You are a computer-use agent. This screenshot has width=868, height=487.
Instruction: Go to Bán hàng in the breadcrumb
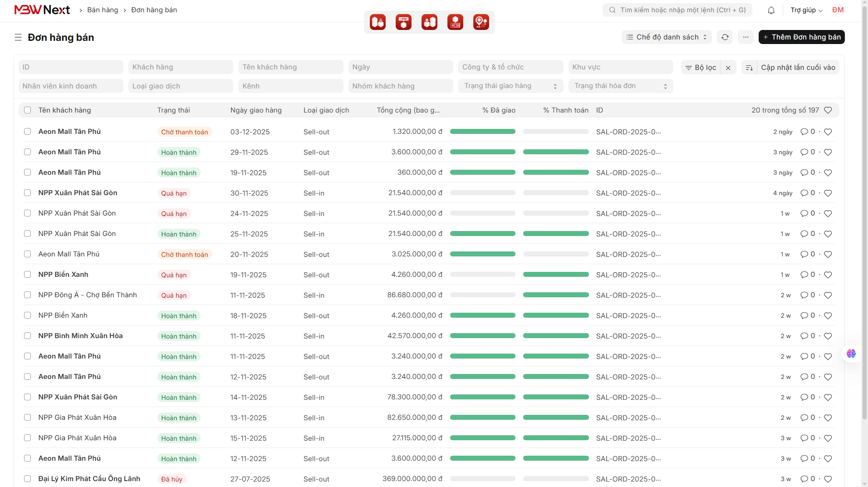[x=103, y=10]
